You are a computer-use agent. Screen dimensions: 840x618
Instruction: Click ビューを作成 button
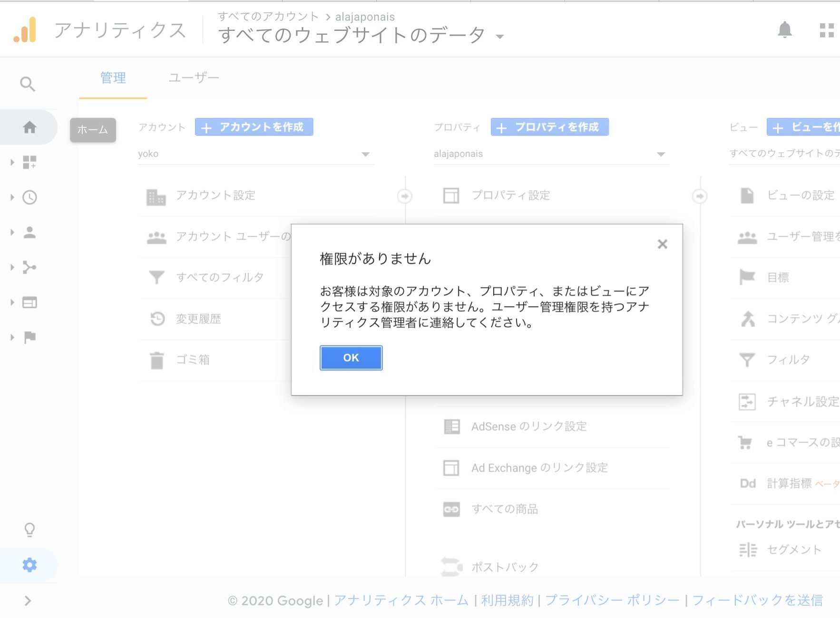pos(803,127)
